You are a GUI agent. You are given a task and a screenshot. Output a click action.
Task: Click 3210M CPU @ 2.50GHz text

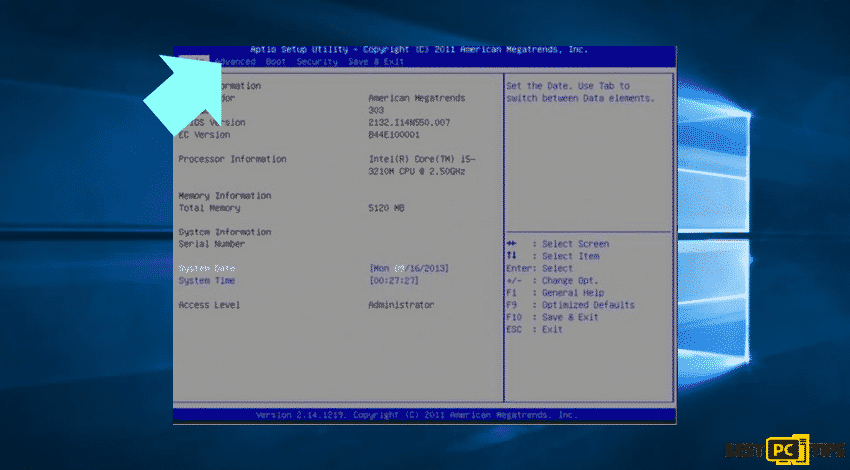pyautogui.click(x=417, y=172)
